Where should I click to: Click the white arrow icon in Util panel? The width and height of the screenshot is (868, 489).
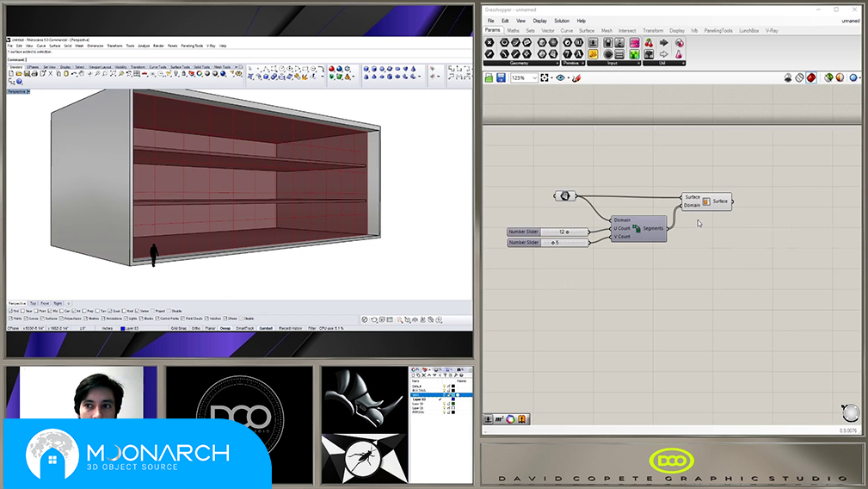point(664,54)
